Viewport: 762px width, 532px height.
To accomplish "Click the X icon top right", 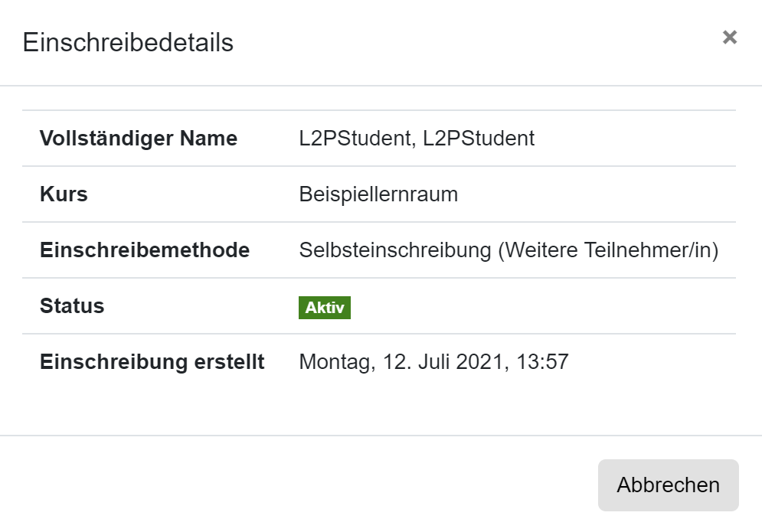I will tap(729, 37).
